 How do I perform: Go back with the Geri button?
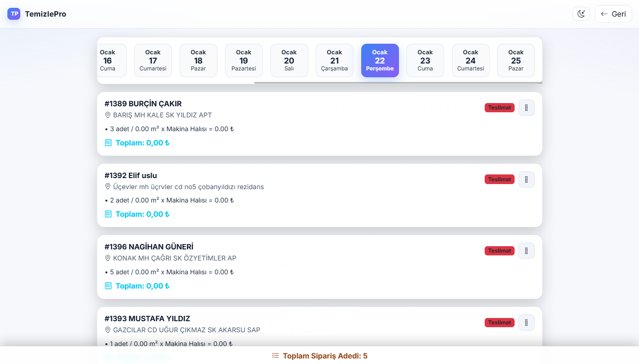(x=613, y=14)
